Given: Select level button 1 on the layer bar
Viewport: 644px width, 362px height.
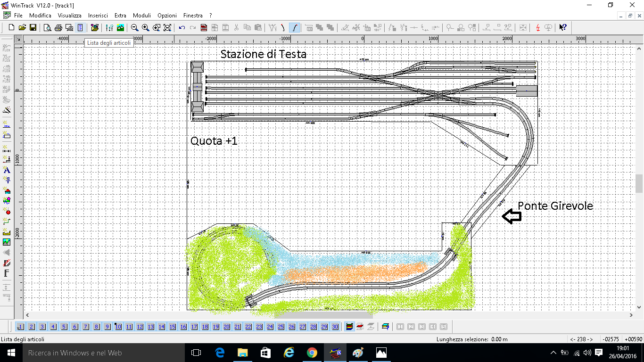Looking at the screenshot, I should click(x=20, y=326).
